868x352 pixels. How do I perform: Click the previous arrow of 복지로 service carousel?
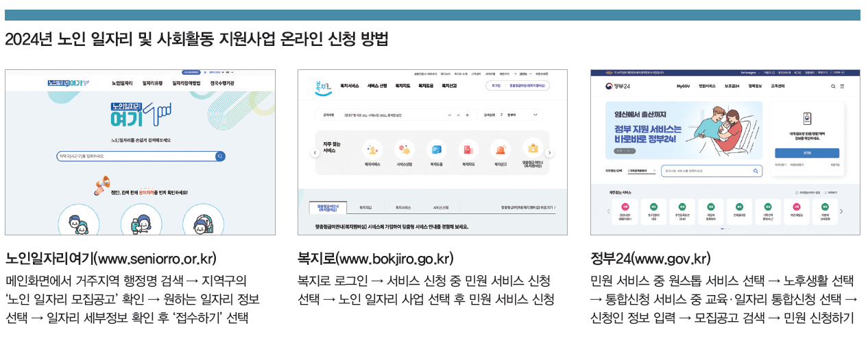pyautogui.click(x=315, y=153)
